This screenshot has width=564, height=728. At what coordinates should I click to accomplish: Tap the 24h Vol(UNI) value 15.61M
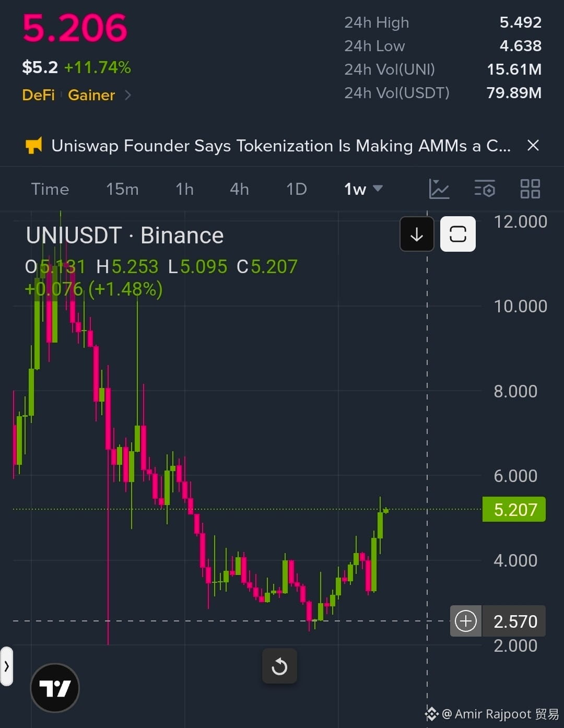pos(514,69)
